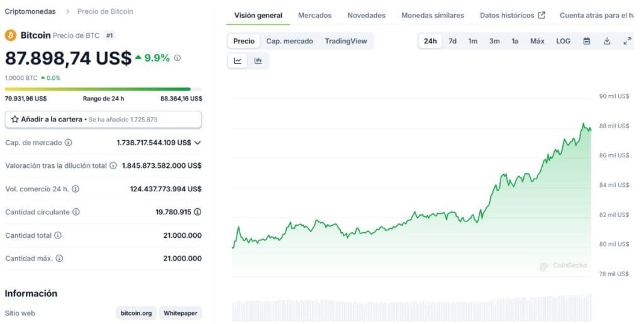Switch chart to TradingView
Viewport: 644px width, 324px height.
[346, 41]
